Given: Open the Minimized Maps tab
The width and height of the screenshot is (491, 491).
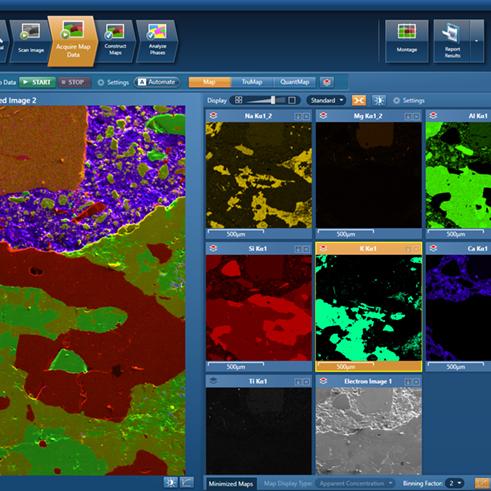Looking at the screenshot, I should click(x=231, y=483).
